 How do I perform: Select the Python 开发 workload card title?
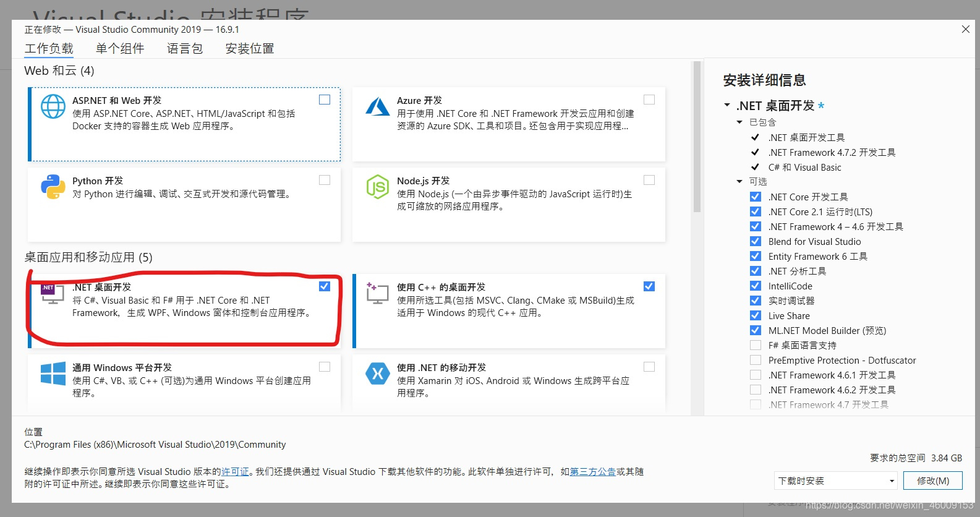point(98,181)
